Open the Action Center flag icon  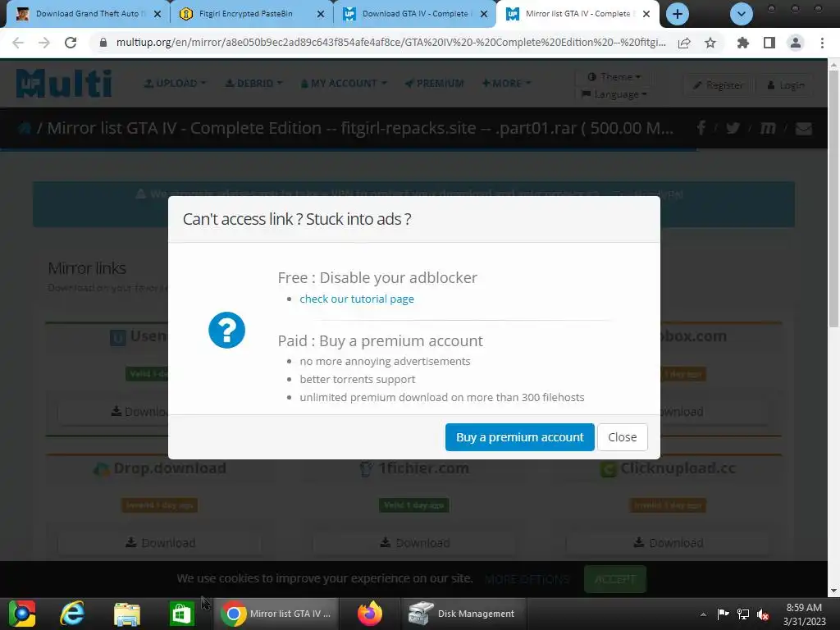723,614
